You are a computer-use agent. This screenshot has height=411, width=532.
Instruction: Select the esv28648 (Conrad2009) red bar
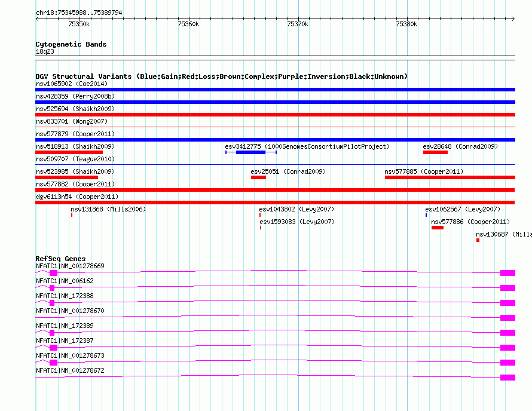click(x=435, y=152)
